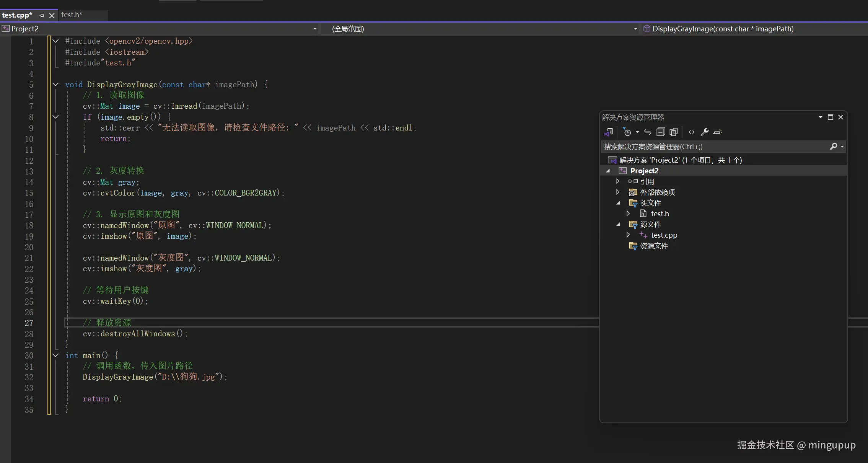The width and height of the screenshot is (868, 463).
Task: Click the View Code angle-brackets icon
Action: click(x=692, y=132)
